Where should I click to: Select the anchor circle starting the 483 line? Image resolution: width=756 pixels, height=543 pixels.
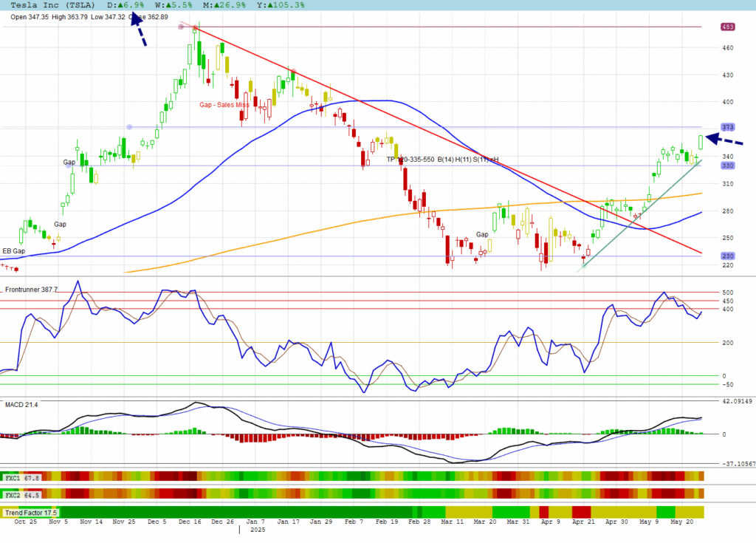181,27
